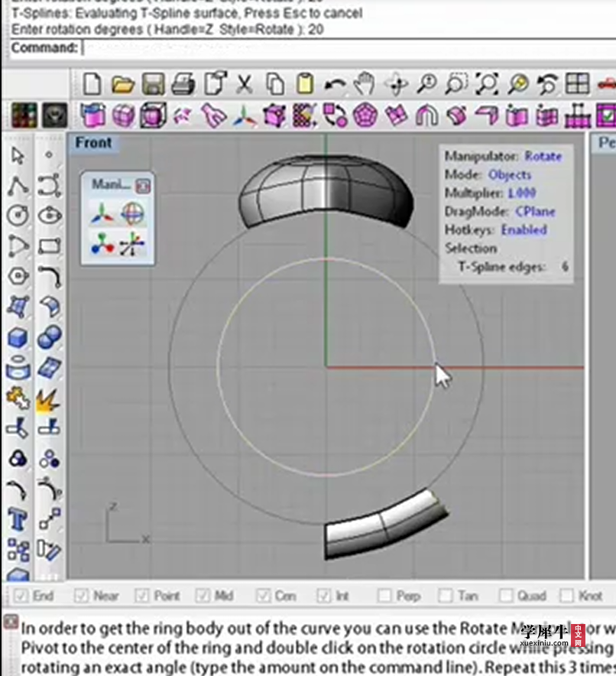Toggle the Point osnap checkbox
Image resolution: width=616 pixels, height=676 pixels.
141,596
